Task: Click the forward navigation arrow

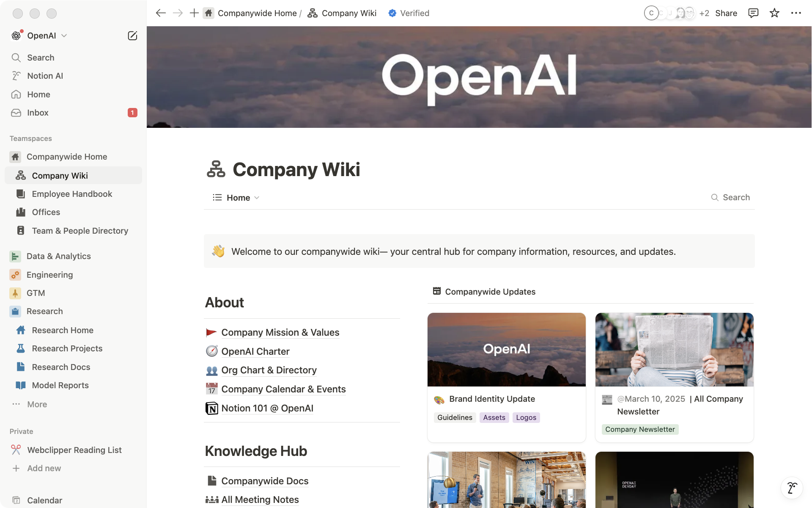Action: 177,13
